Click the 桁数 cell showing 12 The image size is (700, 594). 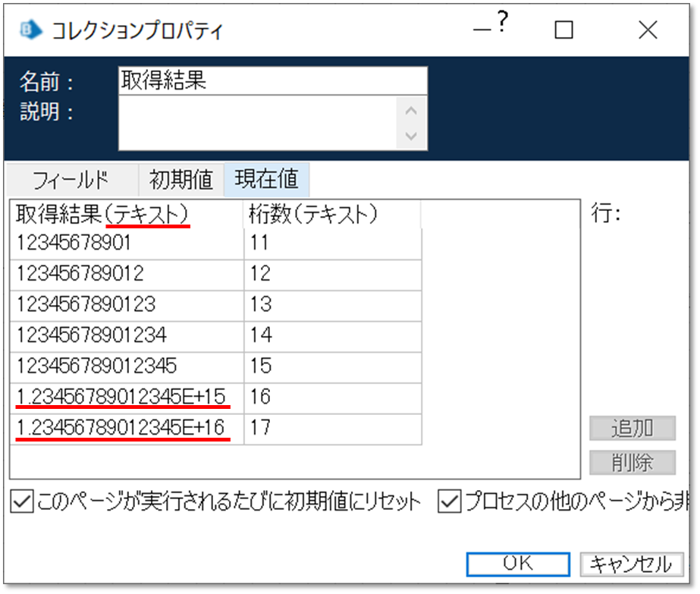tap(333, 275)
